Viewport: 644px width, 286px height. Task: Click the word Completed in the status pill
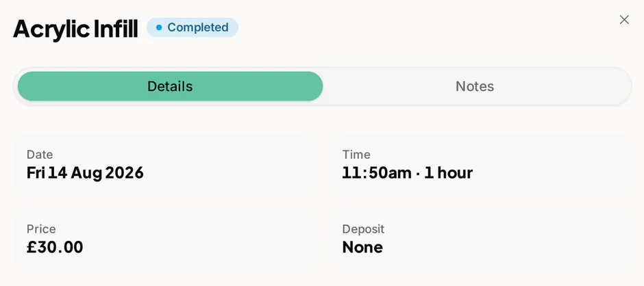pyautogui.click(x=198, y=27)
